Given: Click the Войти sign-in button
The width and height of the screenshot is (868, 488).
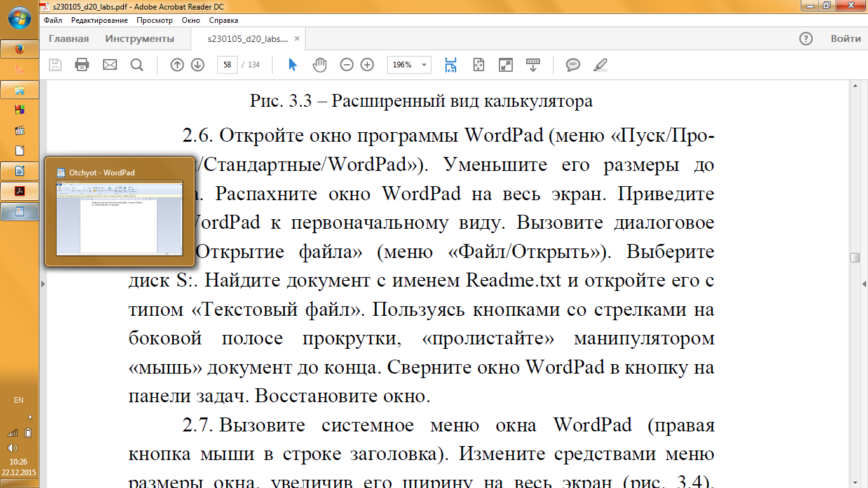Looking at the screenshot, I should click(846, 39).
